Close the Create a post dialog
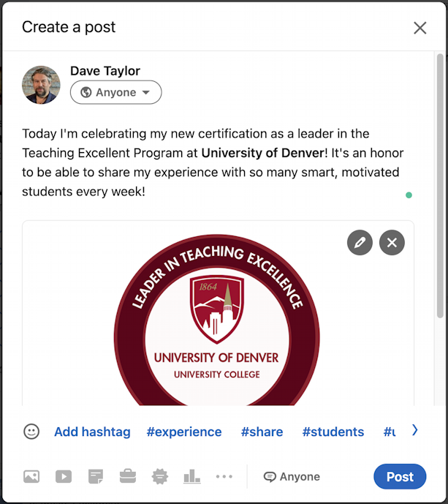This screenshot has height=504, width=448. coord(419,28)
